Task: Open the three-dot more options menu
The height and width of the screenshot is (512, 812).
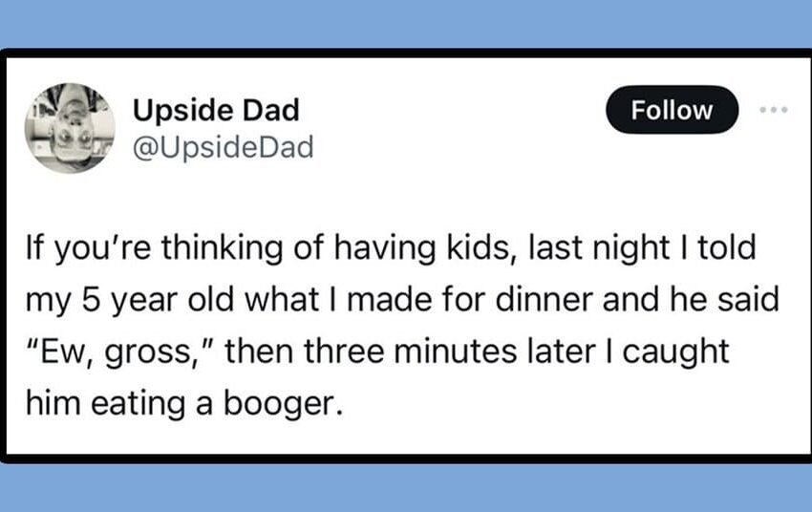Action: tap(774, 110)
